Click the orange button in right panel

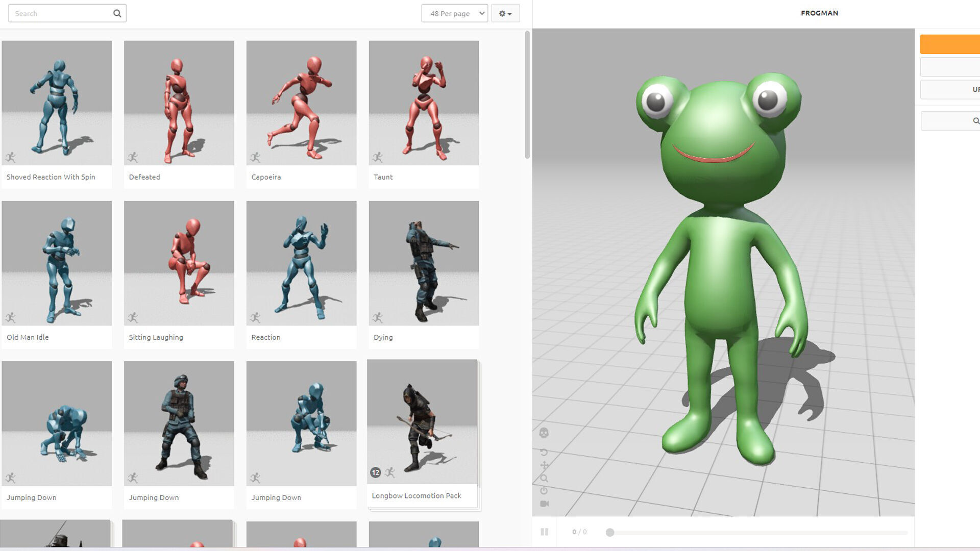pos(950,44)
